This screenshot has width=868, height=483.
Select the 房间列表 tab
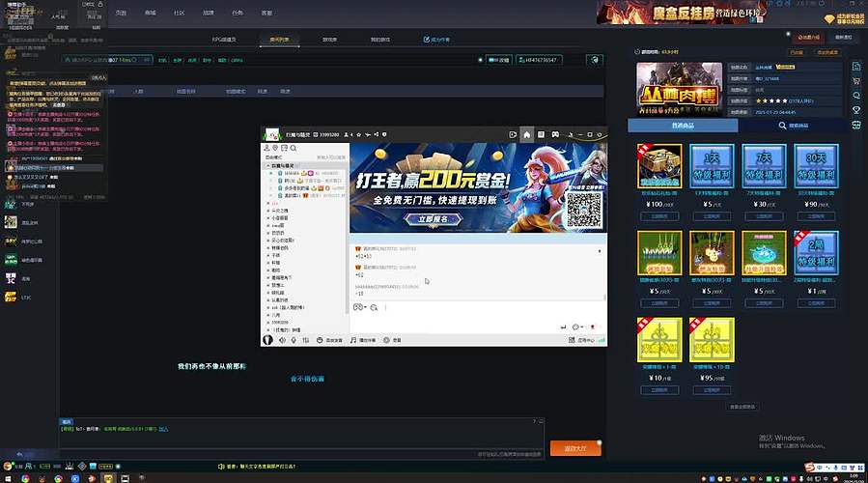click(x=280, y=40)
